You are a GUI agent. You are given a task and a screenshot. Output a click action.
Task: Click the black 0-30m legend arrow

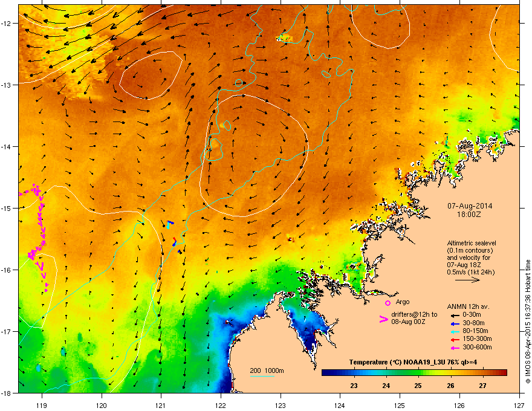[454, 315]
